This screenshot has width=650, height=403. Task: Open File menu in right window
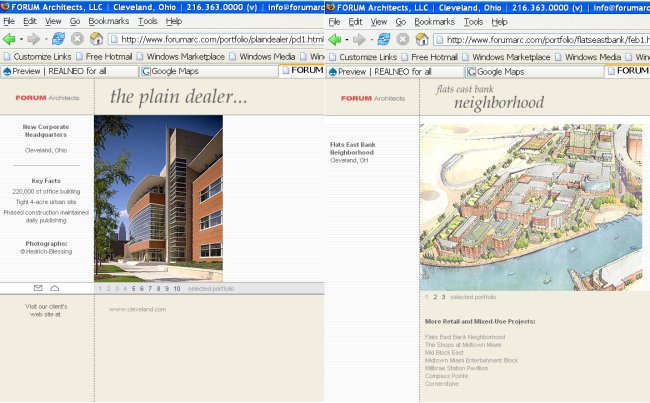point(334,22)
